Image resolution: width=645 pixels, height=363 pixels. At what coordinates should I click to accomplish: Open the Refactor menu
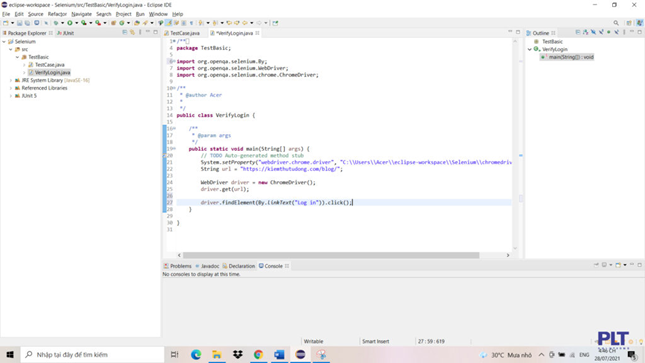point(57,14)
